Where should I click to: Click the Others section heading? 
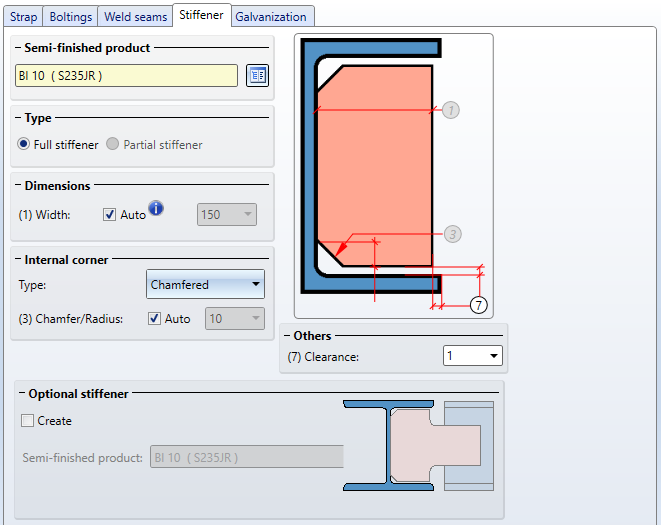[312, 336]
